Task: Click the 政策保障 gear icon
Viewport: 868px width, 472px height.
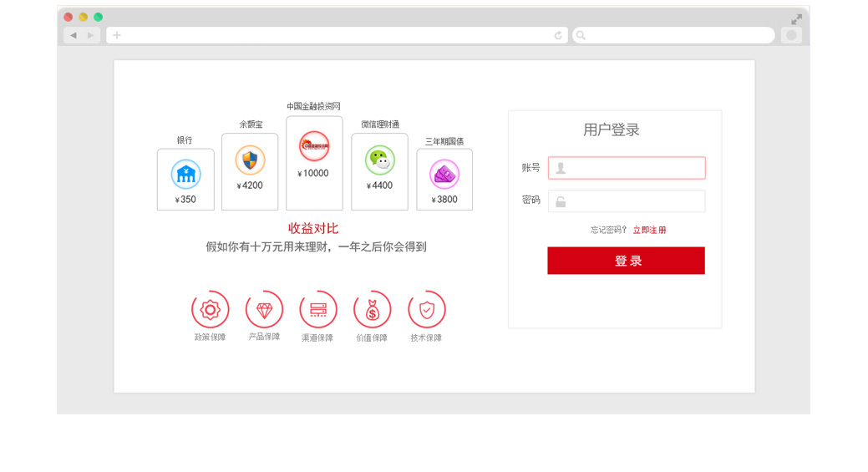Action: coord(211,309)
